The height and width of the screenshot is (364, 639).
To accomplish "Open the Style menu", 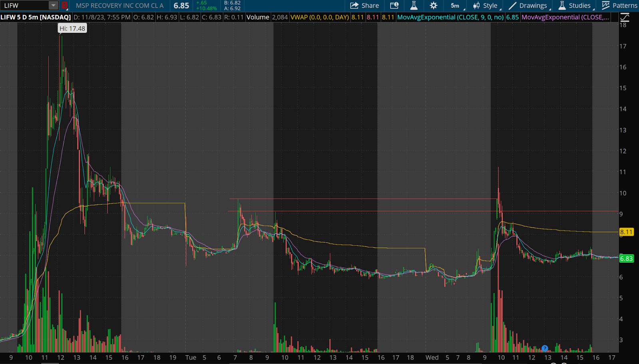I will click(486, 6).
